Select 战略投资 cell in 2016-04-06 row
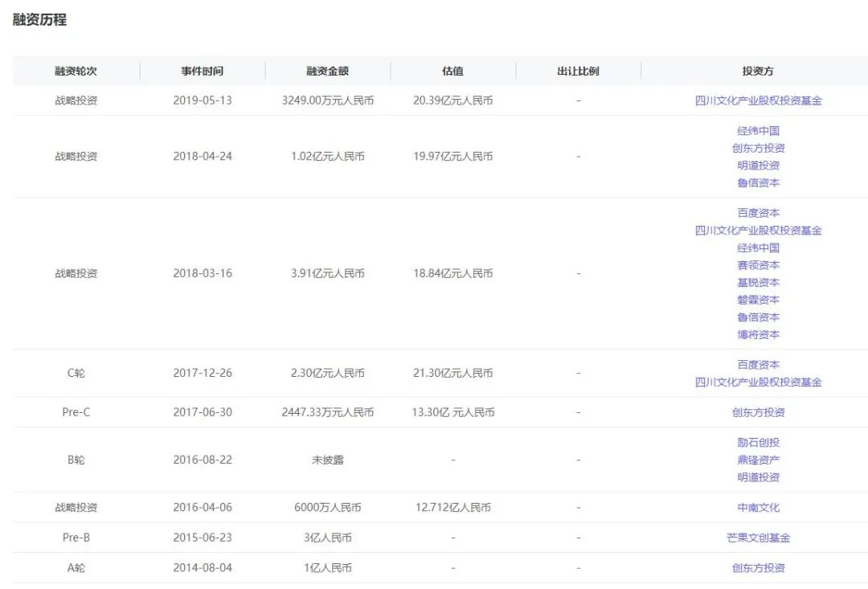The height and width of the screenshot is (589, 868). [x=76, y=507]
